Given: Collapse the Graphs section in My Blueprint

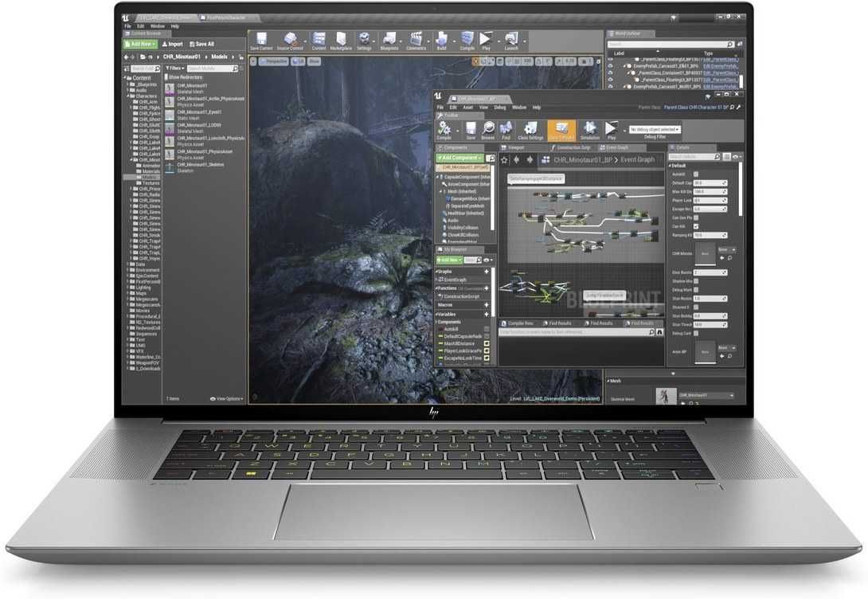Looking at the screenshot, I should (436, 272).
